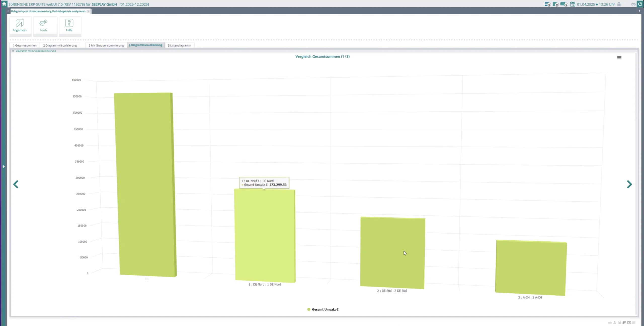Viewport: 644px width, 326px height.
Task: Open the Hilfe question mark menu
Action: (x=69, y=25)
